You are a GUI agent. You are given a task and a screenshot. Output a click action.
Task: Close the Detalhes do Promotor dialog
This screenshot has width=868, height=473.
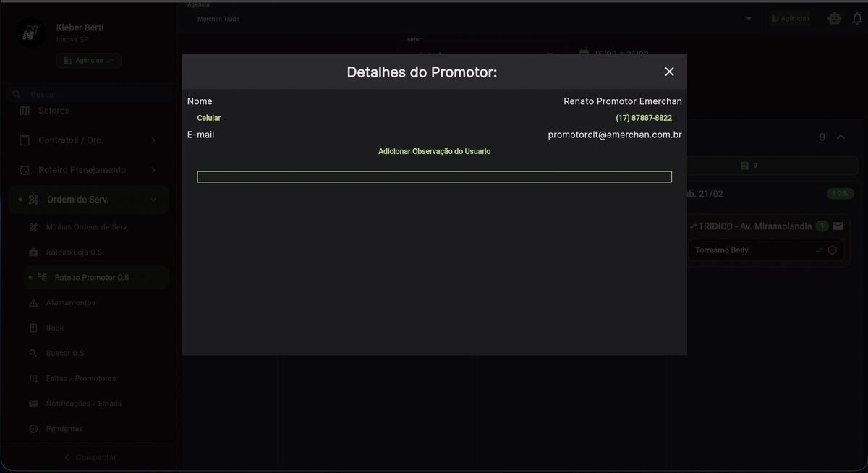pyautogui.click(x=669, y=72)
